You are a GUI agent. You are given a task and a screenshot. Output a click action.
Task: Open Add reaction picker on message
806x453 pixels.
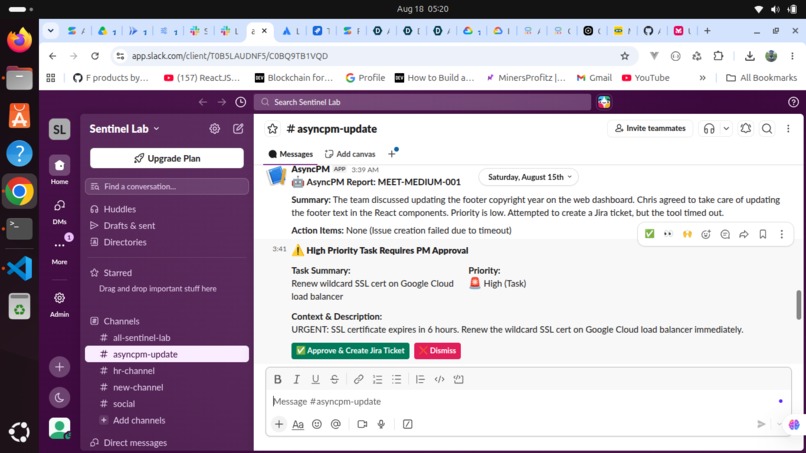[x=706, y=234]
